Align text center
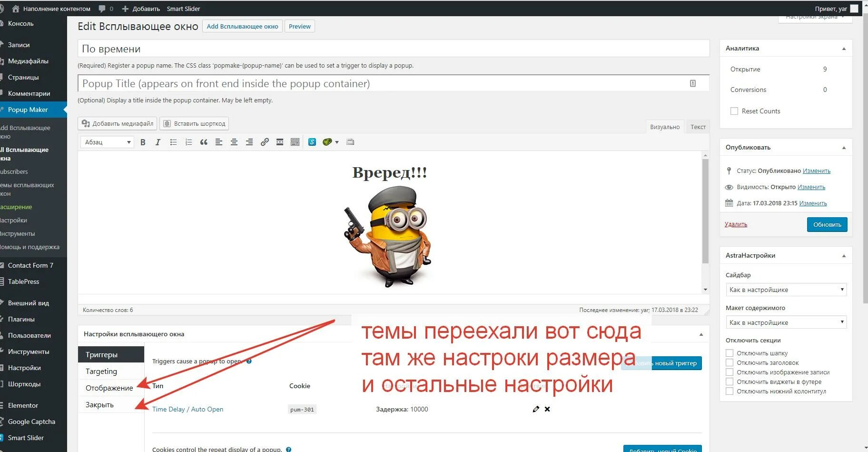Screen dimensions: 868x452 pos(234,142)
